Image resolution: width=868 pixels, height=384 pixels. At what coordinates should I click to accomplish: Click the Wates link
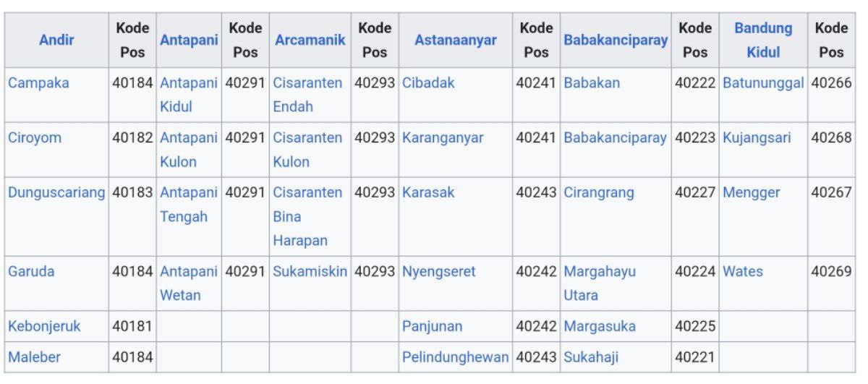743,271
